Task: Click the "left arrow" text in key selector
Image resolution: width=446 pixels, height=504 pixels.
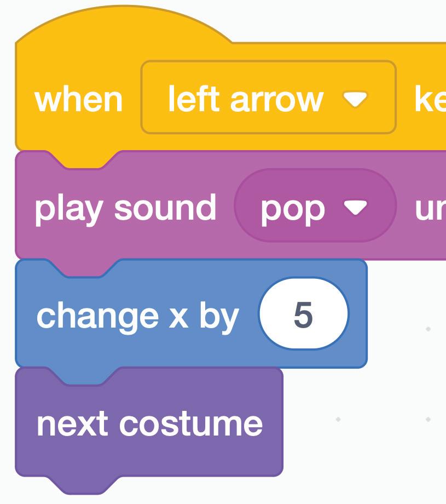Action: tap(245, 99)
